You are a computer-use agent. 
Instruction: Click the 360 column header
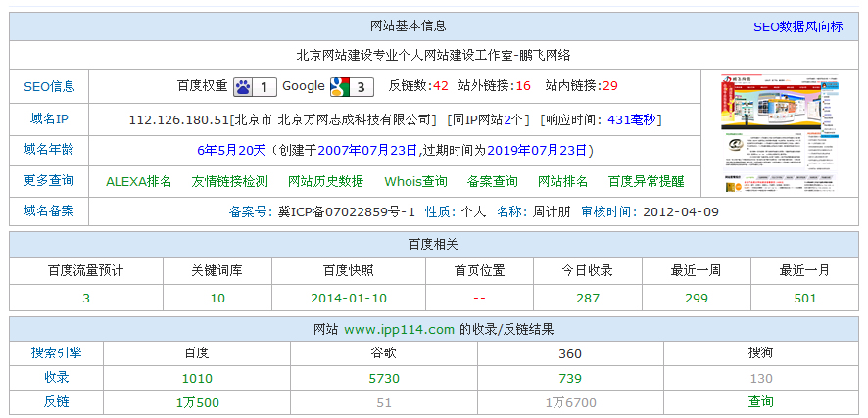pyautogui.click(x=570, y=353)
